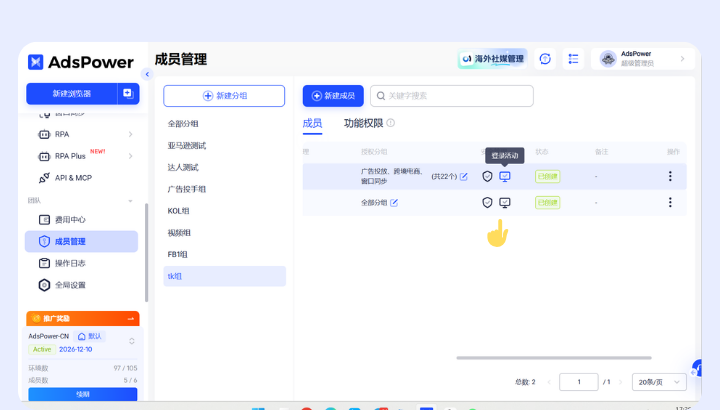
Task: Switch to 功能权限 tab
Action: pyautogui.click(x=363, y=124)
